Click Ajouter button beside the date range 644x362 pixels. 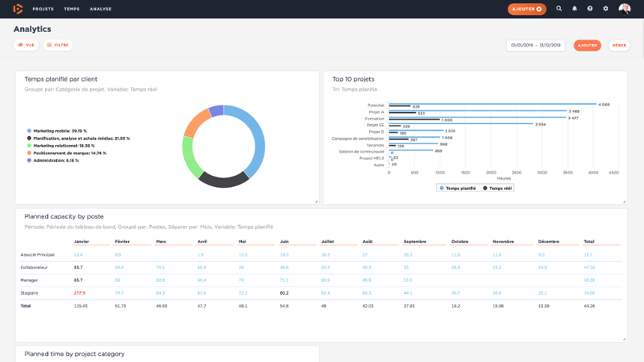coord(587,46)
